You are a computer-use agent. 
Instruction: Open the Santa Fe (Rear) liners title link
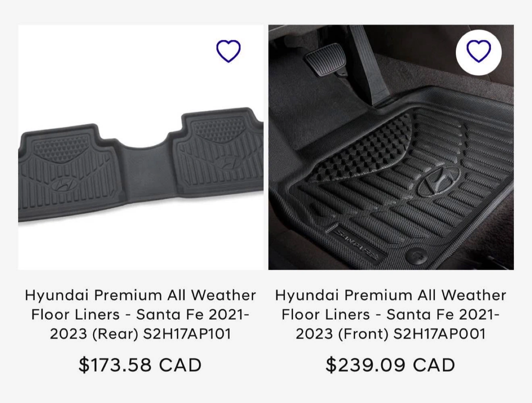pyautogui.click(x=140, y=314)
